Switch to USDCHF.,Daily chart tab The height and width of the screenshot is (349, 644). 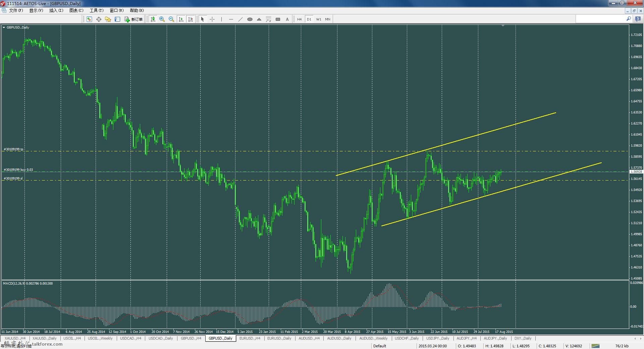click(x=407, y=338)
